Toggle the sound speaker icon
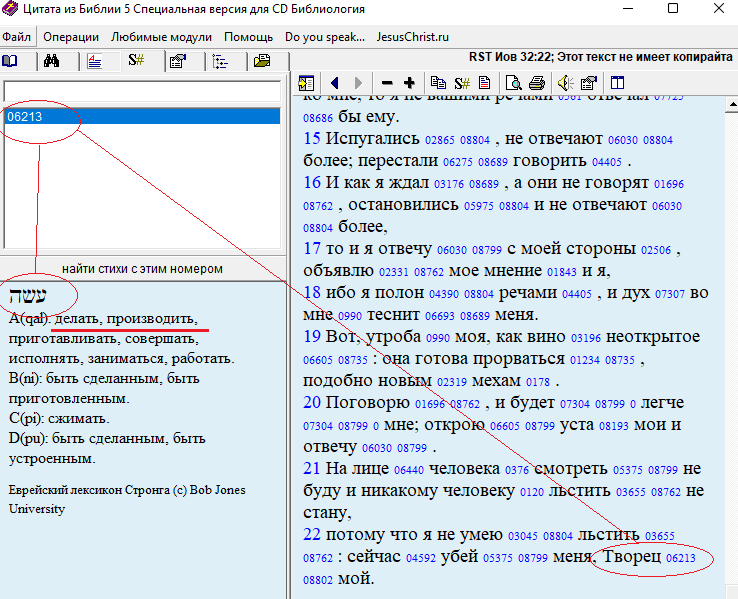The height and width of the screenshot is (599, 738). 565,83
